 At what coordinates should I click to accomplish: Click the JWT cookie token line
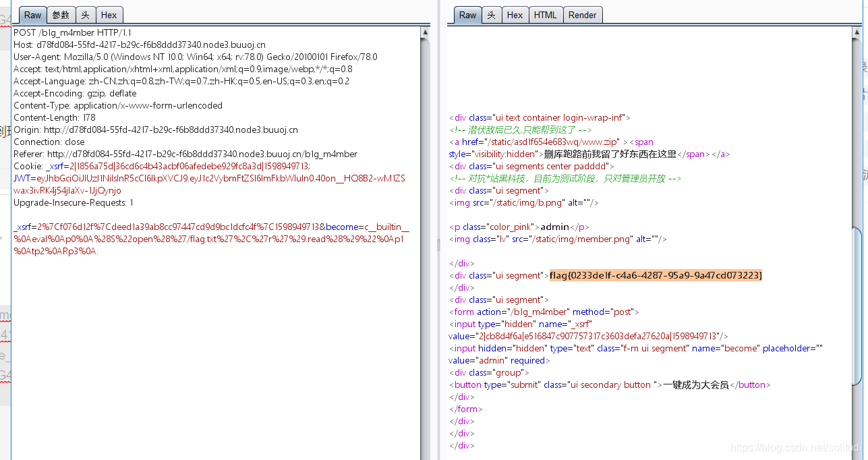tap(210, 178)
